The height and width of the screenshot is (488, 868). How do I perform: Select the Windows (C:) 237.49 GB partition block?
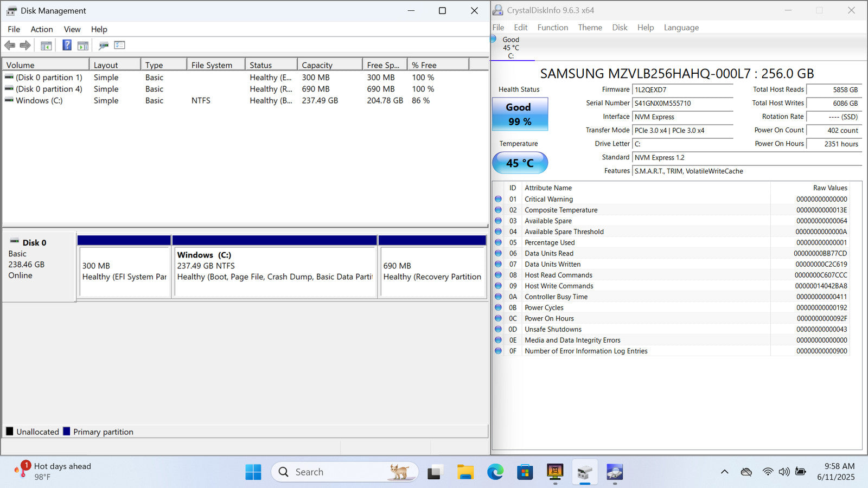[275, 266]
